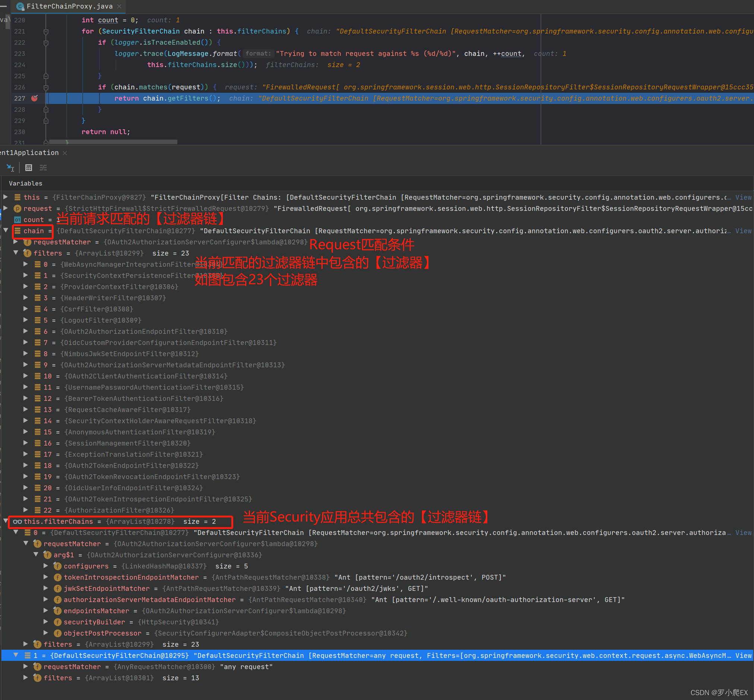This screenshot has height=700, width=754.
Task: Expand the requestMatcher field under chain
Action: point(16,242)
